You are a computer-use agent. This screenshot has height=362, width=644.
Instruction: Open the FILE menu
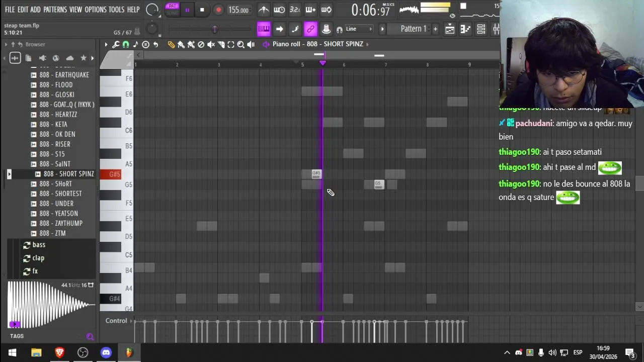tap(10, 10)
